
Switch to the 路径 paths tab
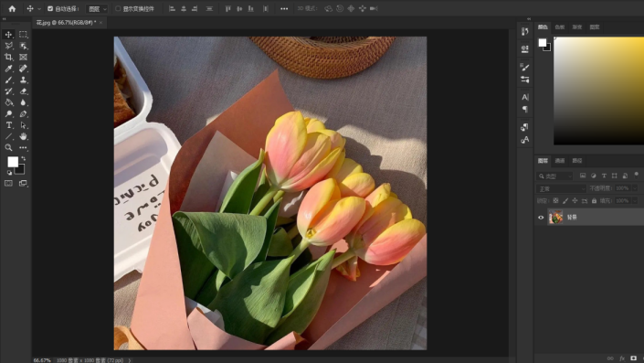(x=577, y=161)
